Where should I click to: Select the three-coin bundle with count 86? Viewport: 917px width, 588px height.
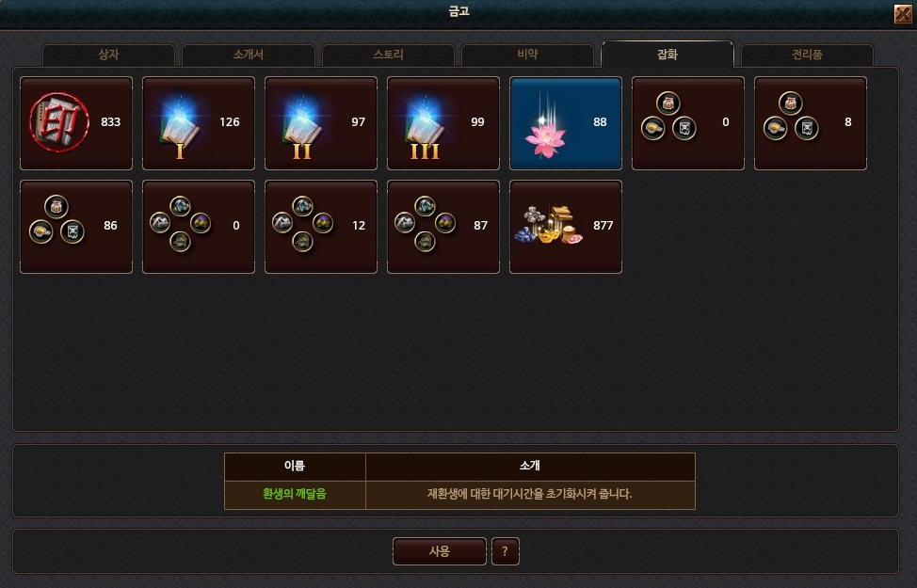pos(76,227)
